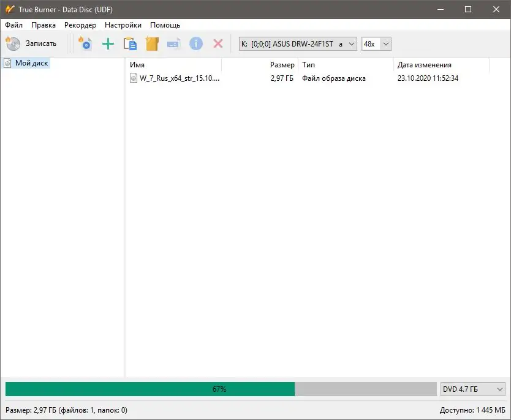Image resolution: width=511 pixels, height=420 pixels.
Task: Close the True Burner window
Action: 496,9
